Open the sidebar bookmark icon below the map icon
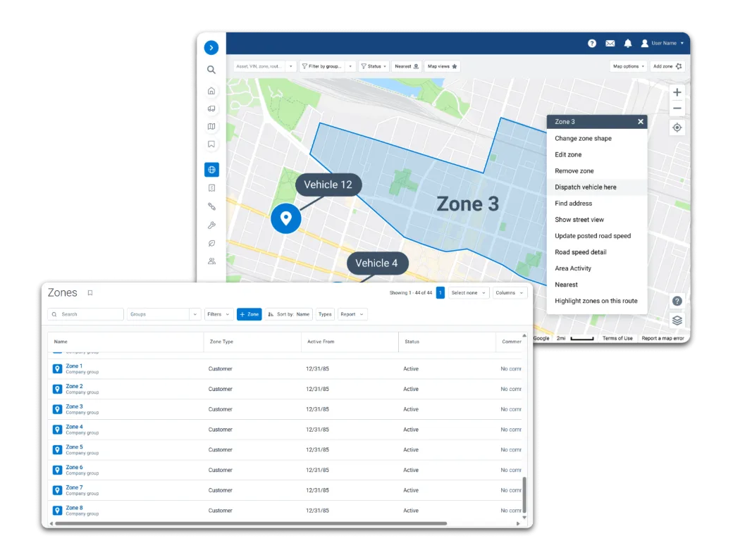Screen dimensions: 733x560 211,144
